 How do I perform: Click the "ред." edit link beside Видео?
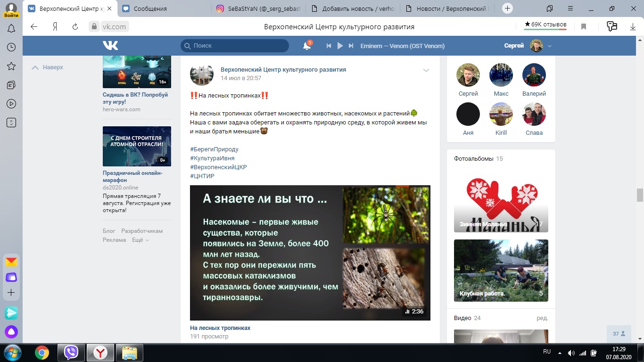pos(542,318)
